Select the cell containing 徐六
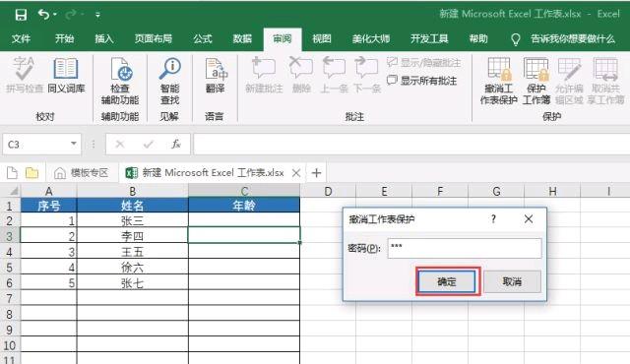The height and width of the screenshot is (364, 630). 132,268
